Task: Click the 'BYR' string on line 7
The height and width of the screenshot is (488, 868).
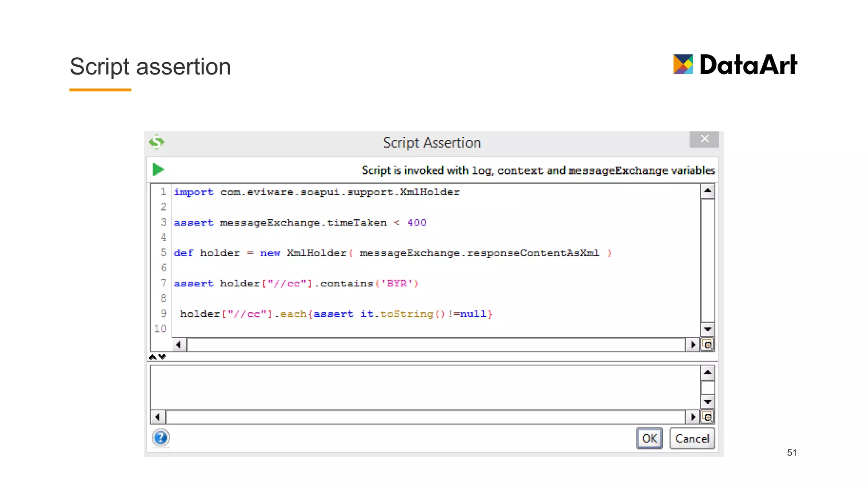Action: [x=397, y=283]
